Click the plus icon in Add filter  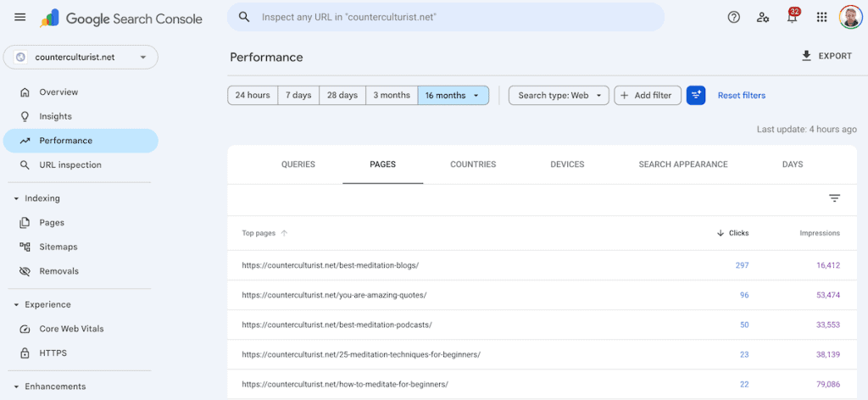click(x=624, y=95)
